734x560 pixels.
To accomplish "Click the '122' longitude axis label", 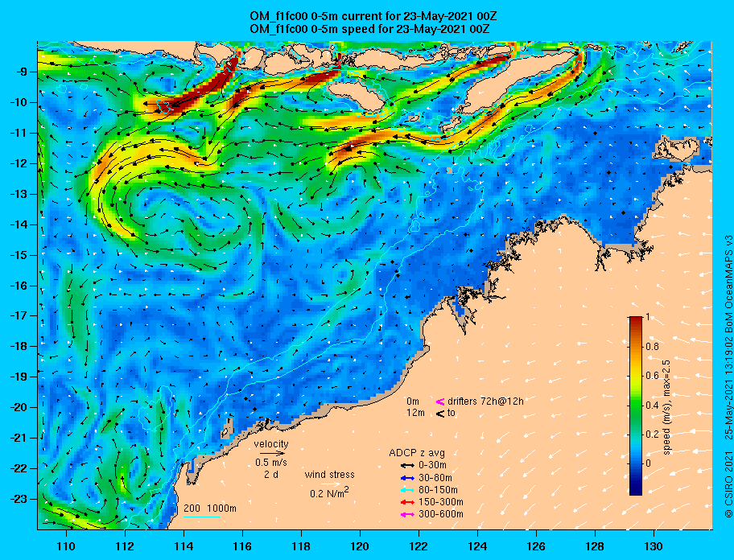I will coord(419,546).
